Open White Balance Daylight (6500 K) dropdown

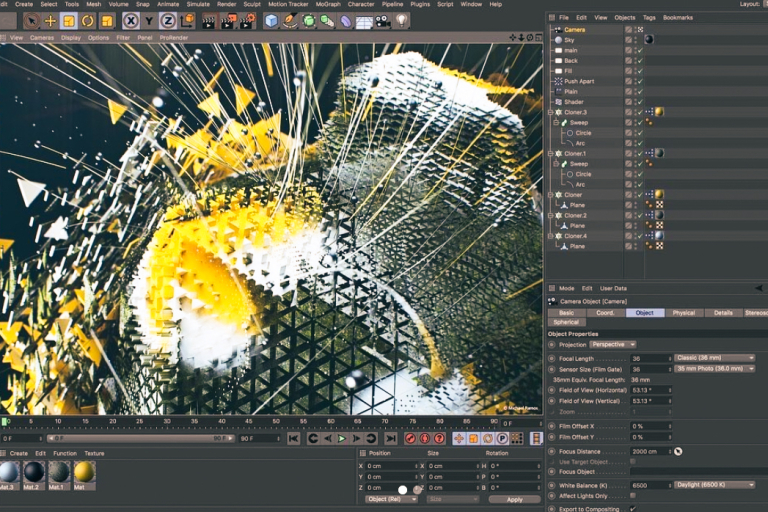(x=715, y=485)
